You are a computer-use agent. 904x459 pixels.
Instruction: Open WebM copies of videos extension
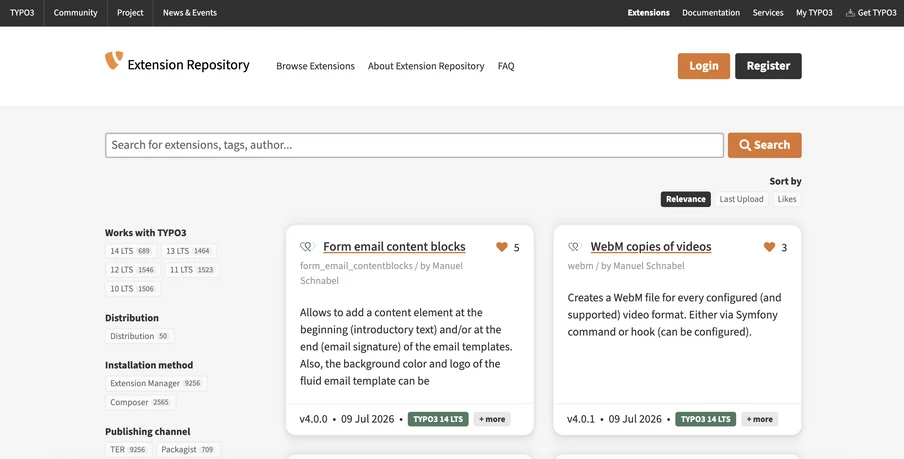(x=651, y=247)
